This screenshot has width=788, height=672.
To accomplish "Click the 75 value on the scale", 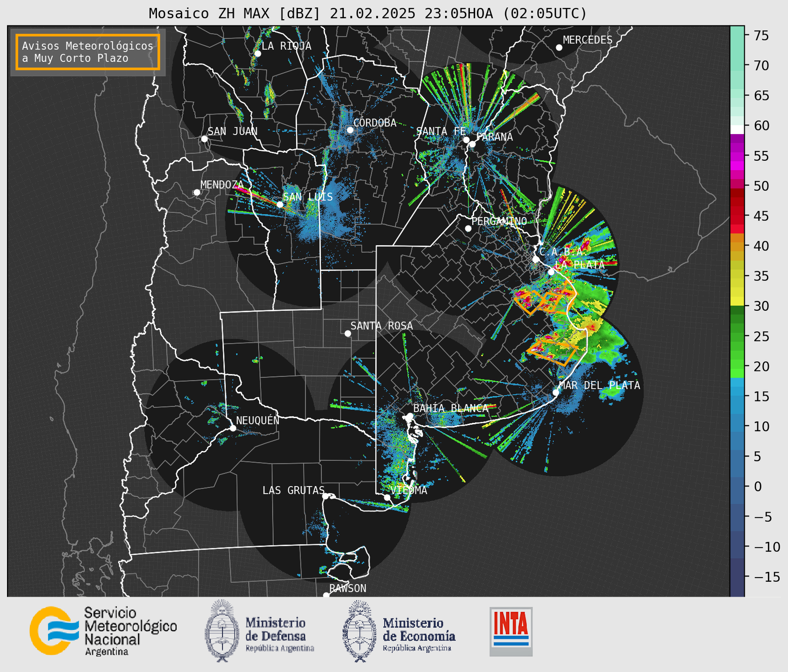I will 761,36.
